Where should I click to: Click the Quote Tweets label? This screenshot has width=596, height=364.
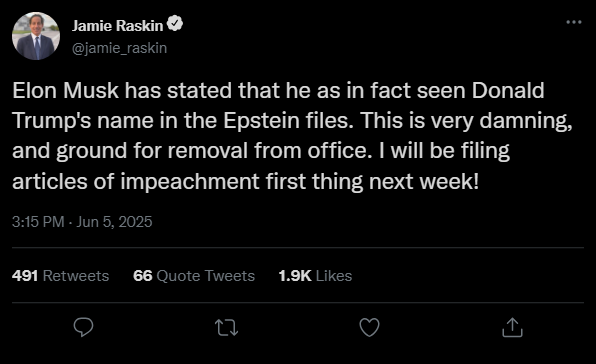206,275
